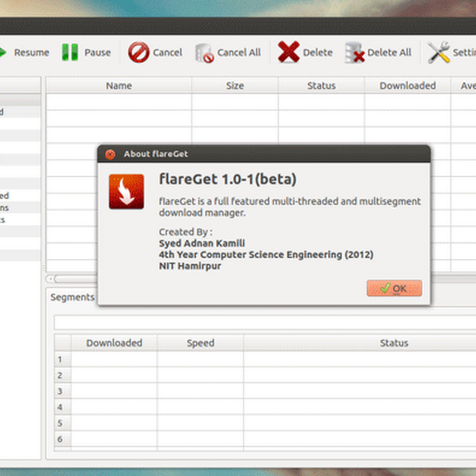The width and height of the screenshot is (476, 476).
Task: Click the red X Delete icon
Action: pyautogui.click(x=289, y=52)
